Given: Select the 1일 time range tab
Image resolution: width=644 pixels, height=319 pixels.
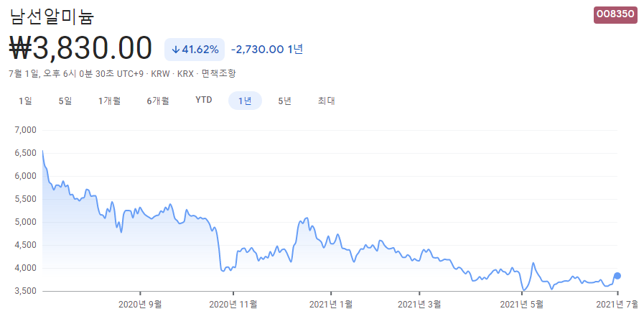Looking at the screenshot, I should point(25,101).
